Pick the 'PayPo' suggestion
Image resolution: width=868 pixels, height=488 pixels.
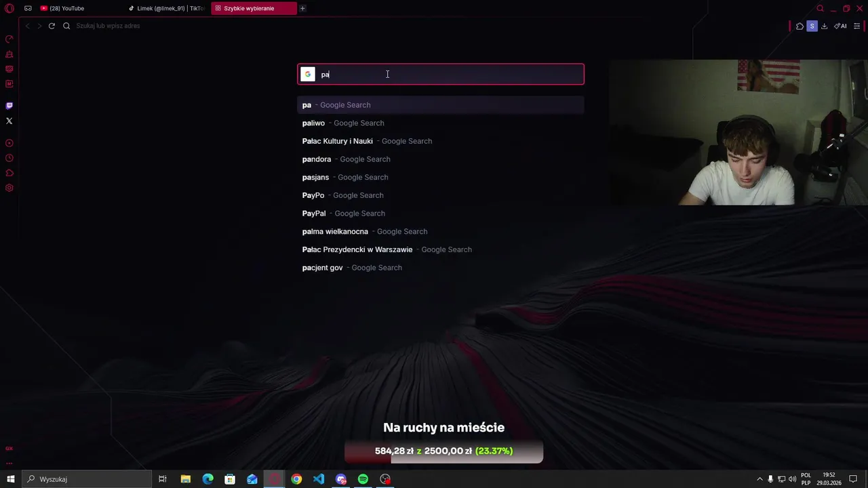(x=441, y=195)
